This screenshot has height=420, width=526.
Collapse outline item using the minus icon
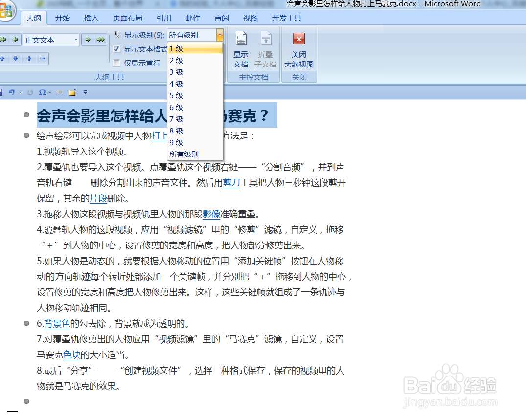[x=43, y=59]
